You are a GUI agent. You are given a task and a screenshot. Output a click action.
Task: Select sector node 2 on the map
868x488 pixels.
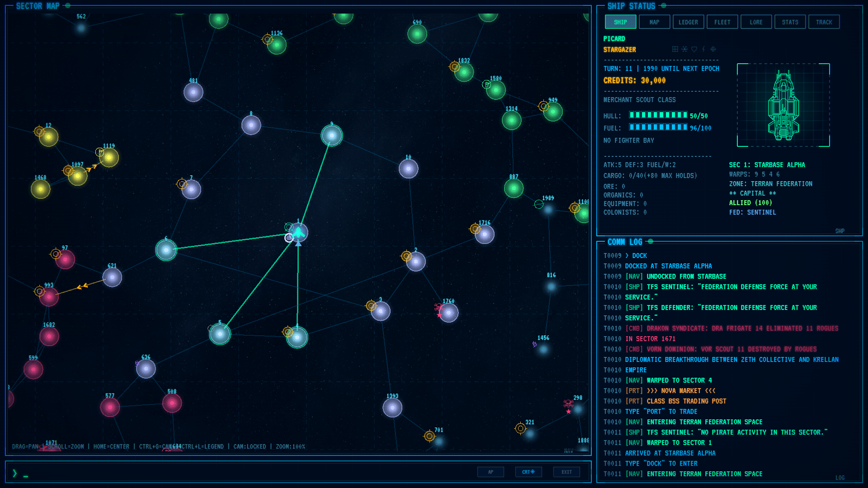point(415,262)
